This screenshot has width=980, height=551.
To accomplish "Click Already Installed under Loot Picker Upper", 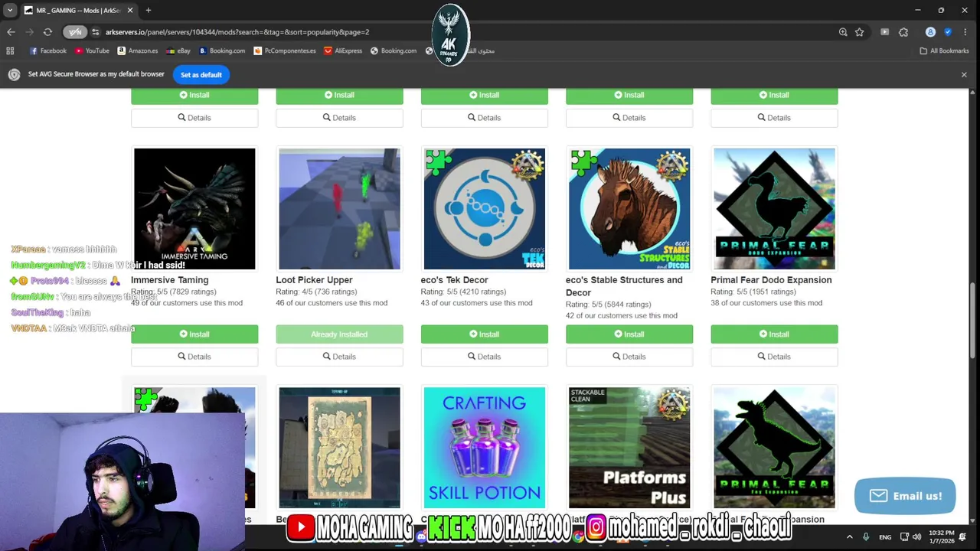I will pyautogui.click(x=339, y=334).
